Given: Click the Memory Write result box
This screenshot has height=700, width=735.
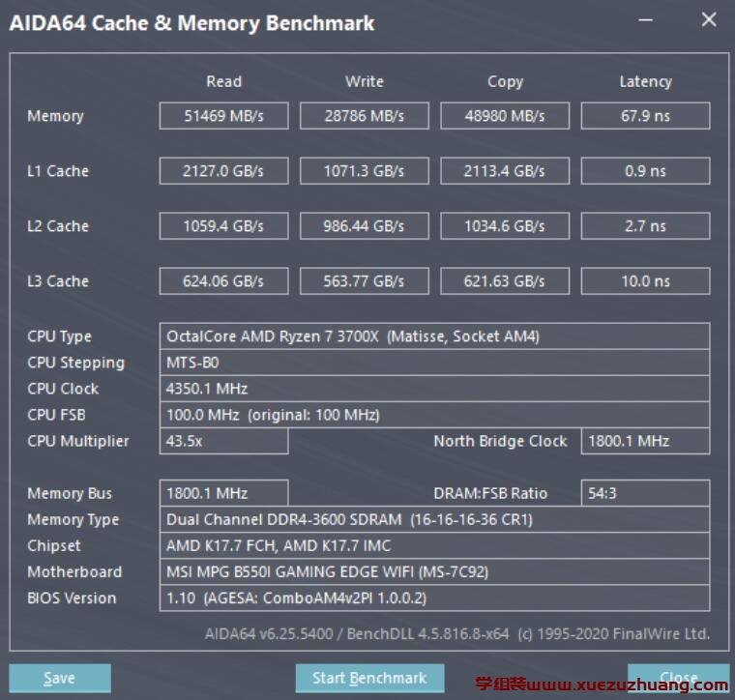Looking at the screenshot, I should [364, 116].
